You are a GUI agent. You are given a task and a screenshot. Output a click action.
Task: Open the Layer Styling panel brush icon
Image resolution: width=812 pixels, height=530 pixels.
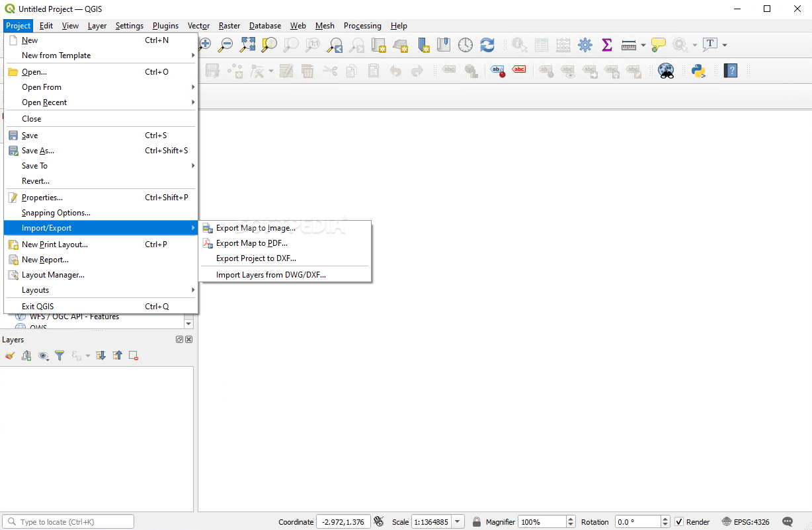9,356
